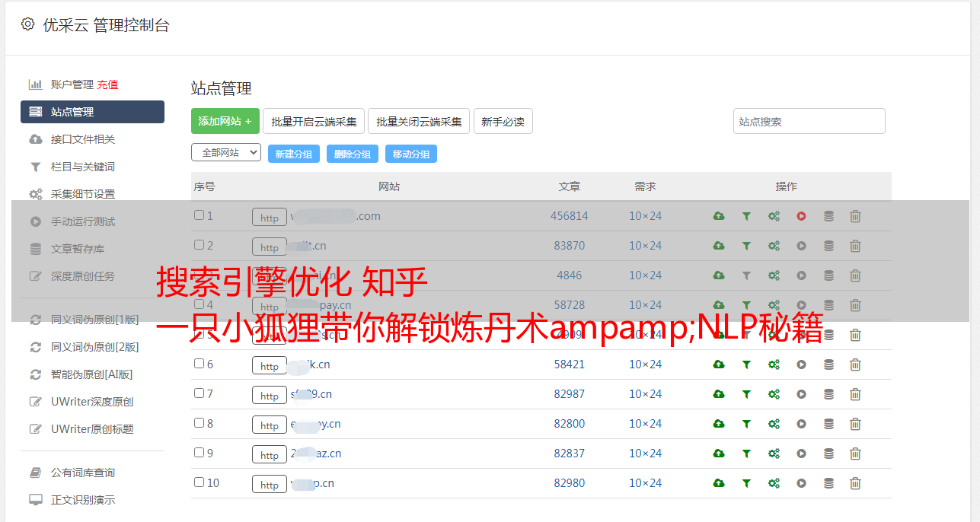Screen dimensions: 980x522
Task: Open 账户管理 in the sidebar
Action: [72, 84]
